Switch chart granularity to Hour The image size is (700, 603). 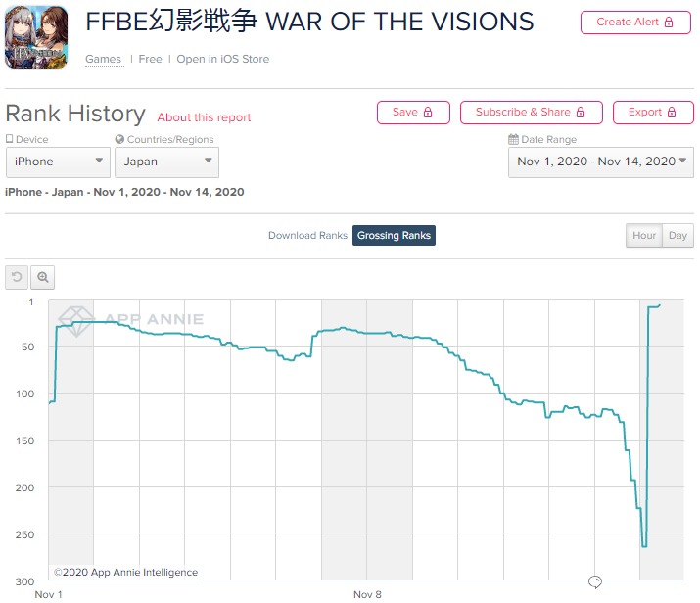click(x=644, y=235)
